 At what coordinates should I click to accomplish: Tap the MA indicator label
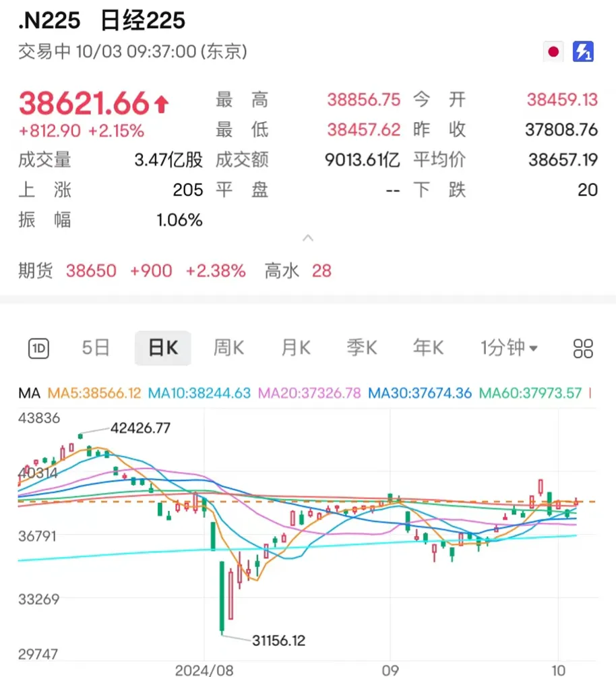point(29,393)
